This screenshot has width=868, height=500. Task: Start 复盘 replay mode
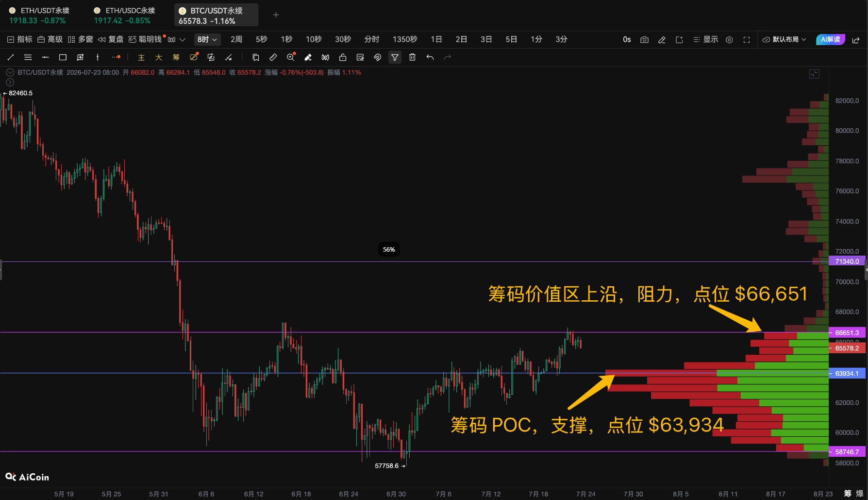[x=111, y=39]
